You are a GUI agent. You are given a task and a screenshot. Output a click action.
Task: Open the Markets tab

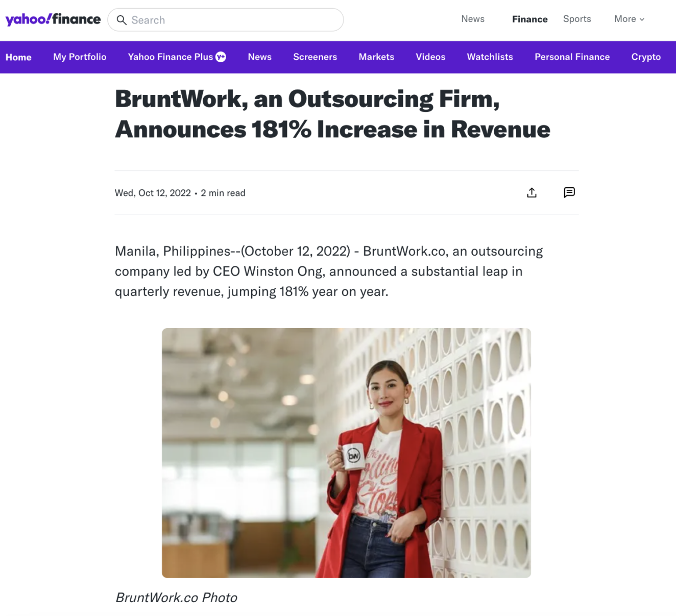click(x=376, y=57)
